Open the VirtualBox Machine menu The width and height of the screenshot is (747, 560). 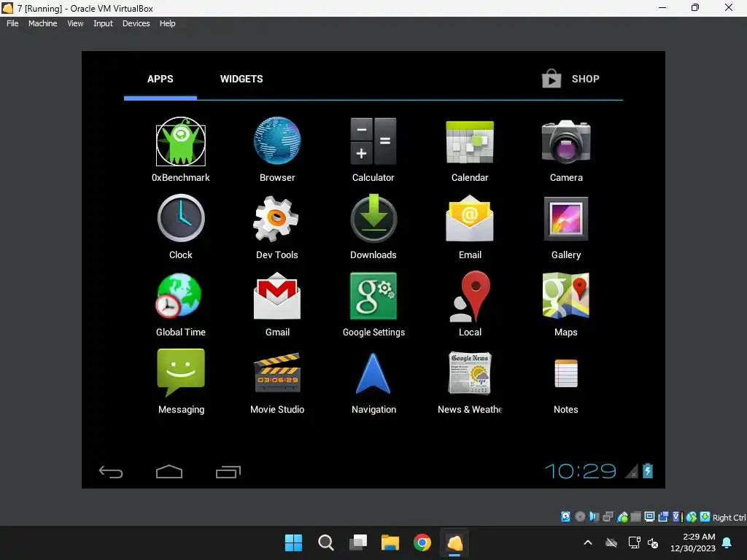point(43,23)
